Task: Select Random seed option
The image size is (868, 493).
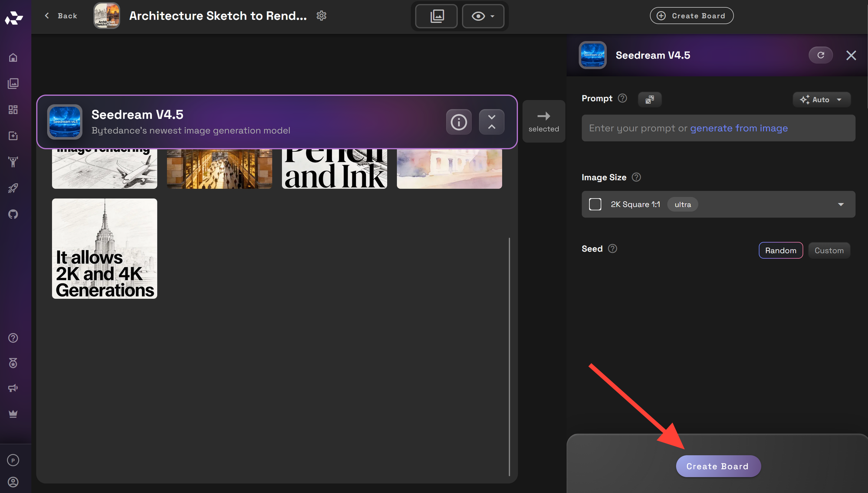Action: (x=780, y=251)
